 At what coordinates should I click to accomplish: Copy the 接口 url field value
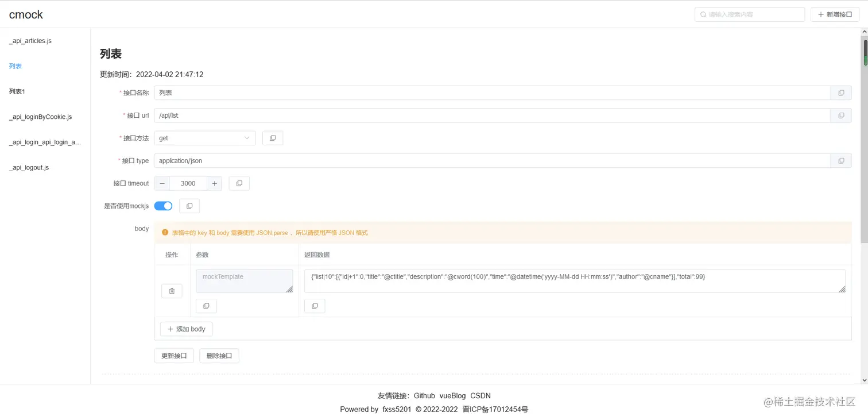[841, 115]
